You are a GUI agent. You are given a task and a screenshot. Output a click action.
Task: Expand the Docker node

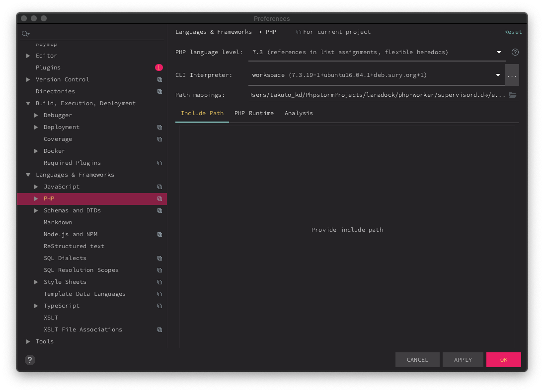coord(36,151)
